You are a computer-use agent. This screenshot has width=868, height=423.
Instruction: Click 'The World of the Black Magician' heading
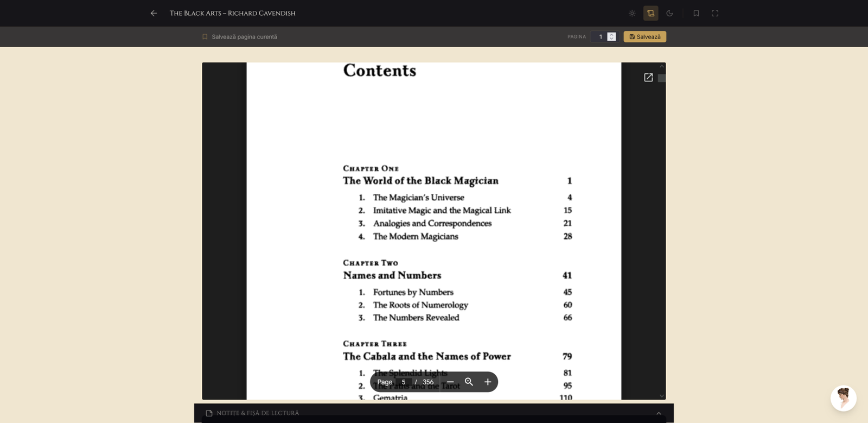tap(420, 181)
